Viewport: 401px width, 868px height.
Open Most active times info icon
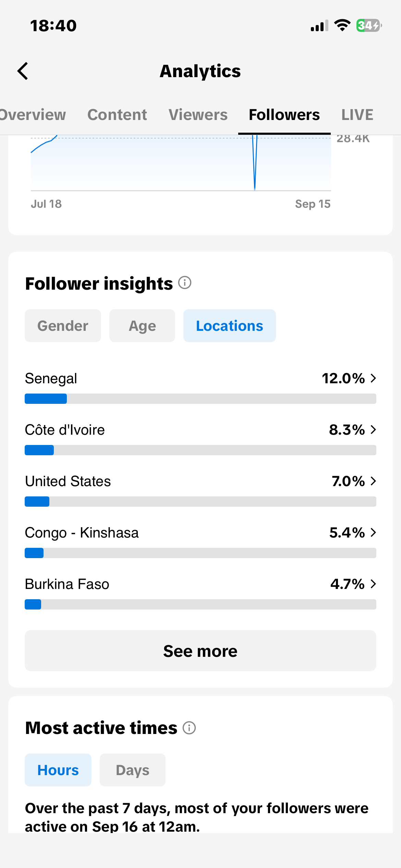(x=189, y=727)
